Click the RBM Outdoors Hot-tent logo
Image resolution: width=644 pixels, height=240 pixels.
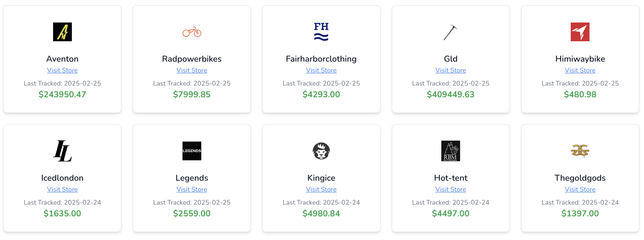point(450,151)
